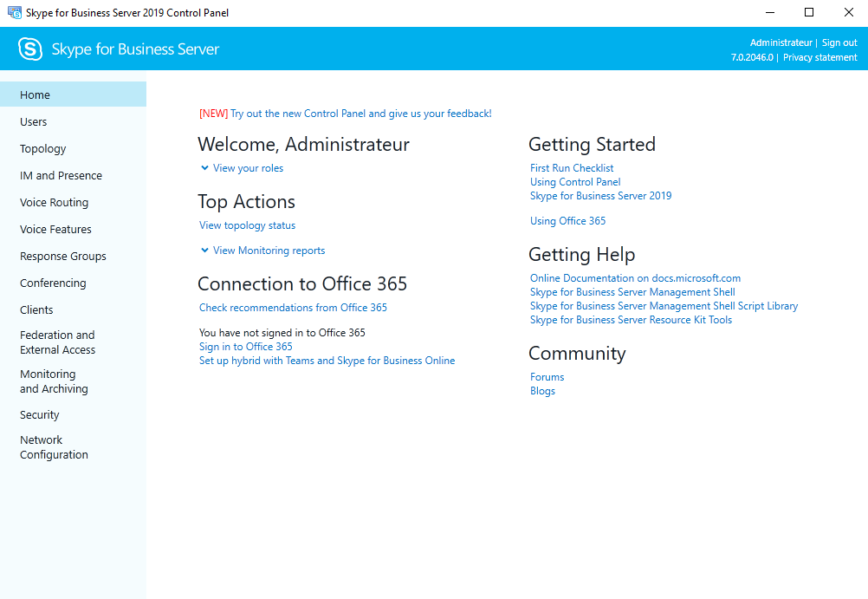This screenshot has width=868, height=599.
Task: Open Skype for Business Server Management Shell link
Action: pos(632,292)
